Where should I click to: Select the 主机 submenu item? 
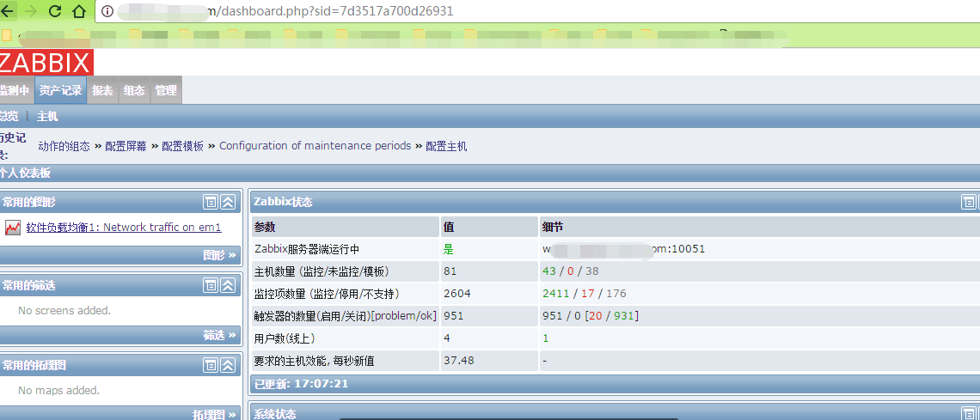coord(47,117)
